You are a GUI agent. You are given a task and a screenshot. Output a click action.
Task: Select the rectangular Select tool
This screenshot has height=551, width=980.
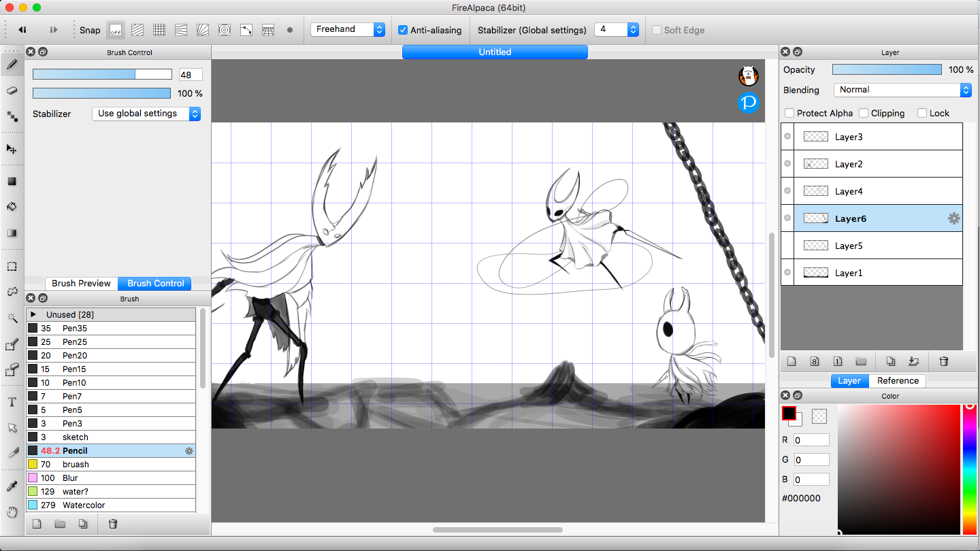pos(12,266)
